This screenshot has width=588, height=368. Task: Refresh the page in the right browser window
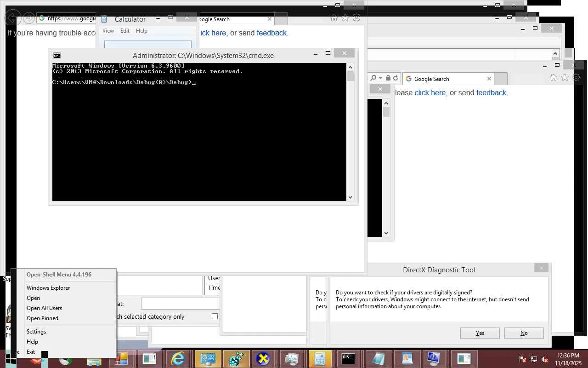click(x=395, y=78)
